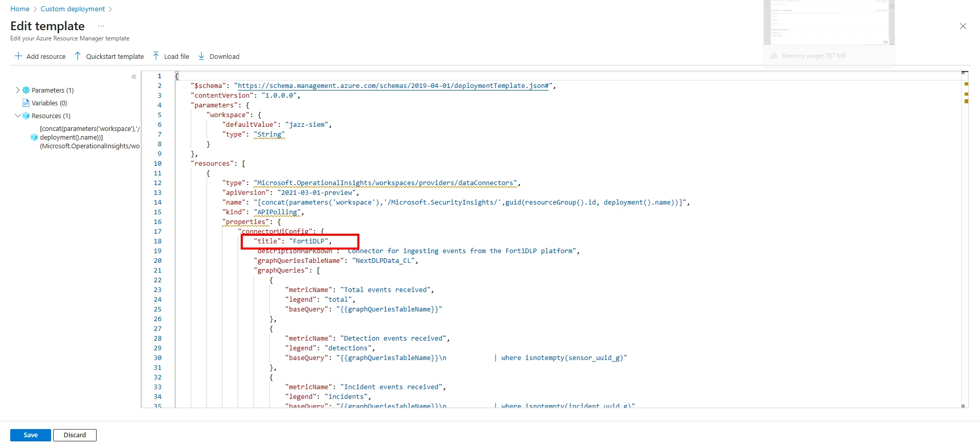Click the "String" type value on line 7

[269, 134]
